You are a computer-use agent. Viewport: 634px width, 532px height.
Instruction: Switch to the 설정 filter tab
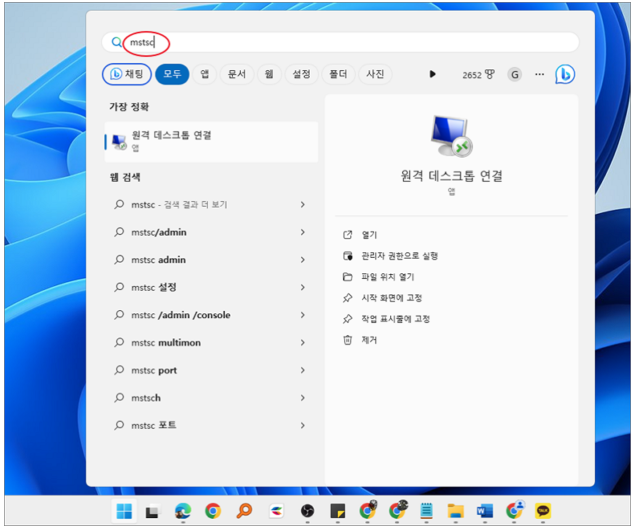(300, 75)
